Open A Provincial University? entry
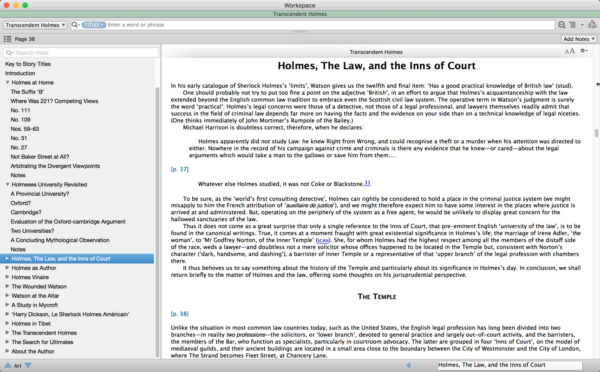Viewport: 600px width, 372px height. (40, 194)
